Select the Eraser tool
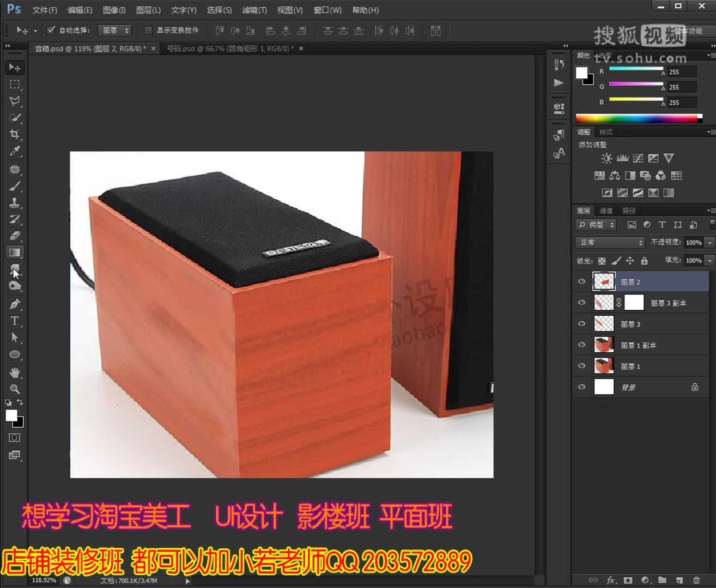Image resolution: width=716 pixels, height=588 pixels. [x=15, y=236]
